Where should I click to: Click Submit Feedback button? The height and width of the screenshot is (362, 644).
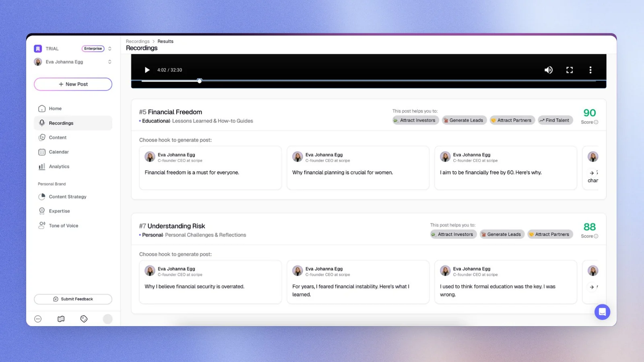click(x=73, y=299)
